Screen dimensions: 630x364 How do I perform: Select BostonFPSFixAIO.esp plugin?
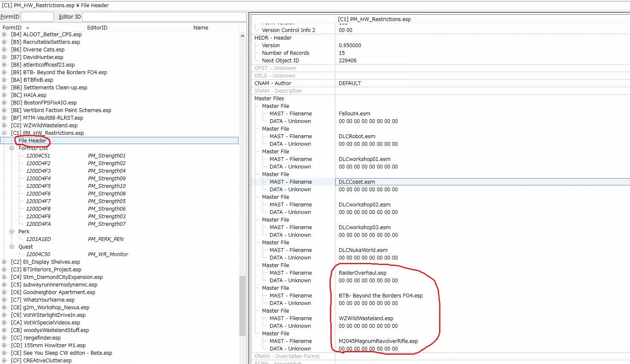pyautogui.click(x=44, y=103)
